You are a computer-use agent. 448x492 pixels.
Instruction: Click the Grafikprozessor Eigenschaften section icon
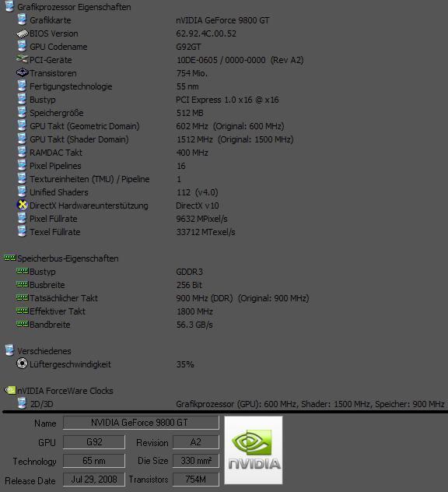(9, 6)
